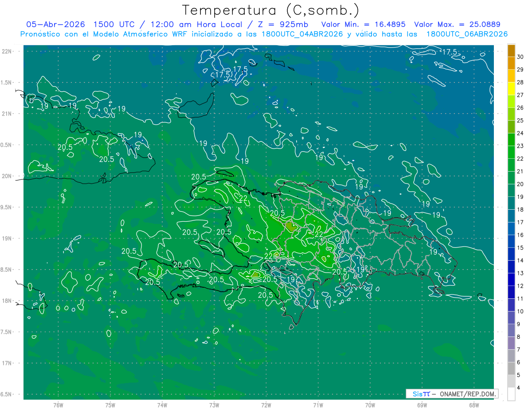
Task: Click the WRF model forecast subtitle line
Action: click(264, 34)
